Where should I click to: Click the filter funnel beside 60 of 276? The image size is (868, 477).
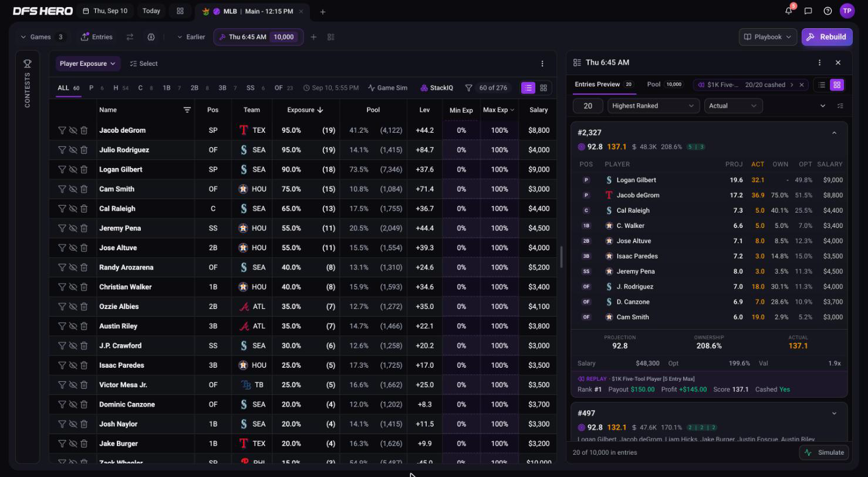469,88
